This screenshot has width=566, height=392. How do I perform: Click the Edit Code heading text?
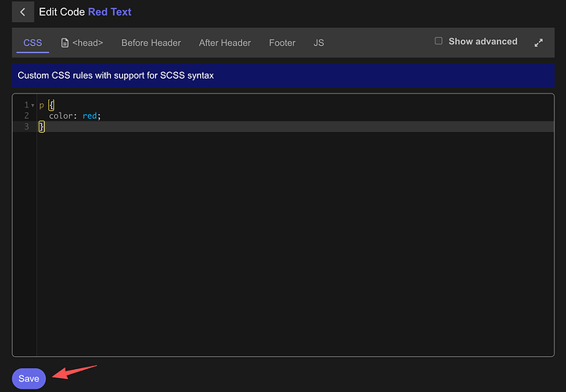coord(62,12)
